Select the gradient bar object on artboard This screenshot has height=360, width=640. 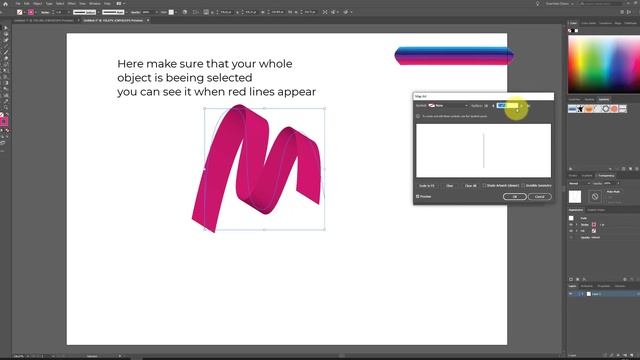tap(454, 56)
